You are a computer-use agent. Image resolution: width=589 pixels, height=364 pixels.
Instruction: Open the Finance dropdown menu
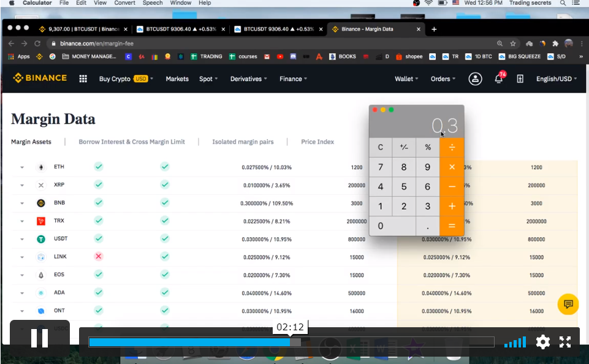coord(294,79)
